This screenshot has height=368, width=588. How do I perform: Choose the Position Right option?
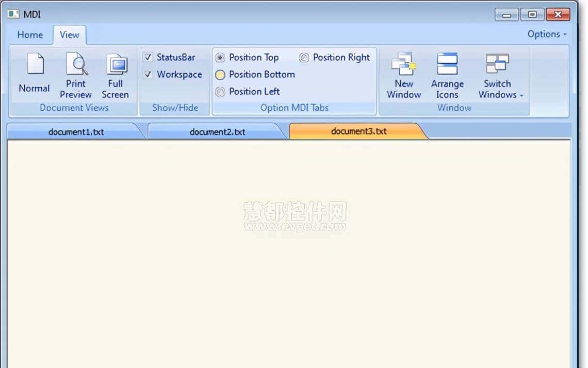click(x=304, y=58)
